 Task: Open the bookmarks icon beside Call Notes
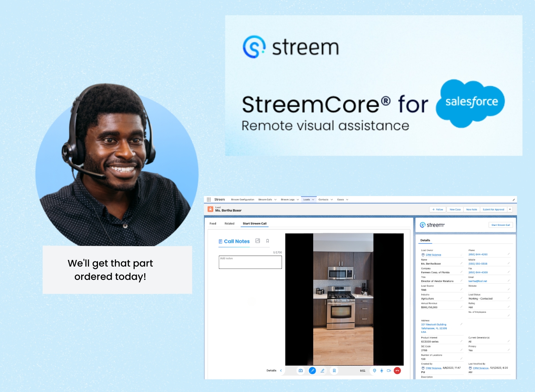[268, 241]
